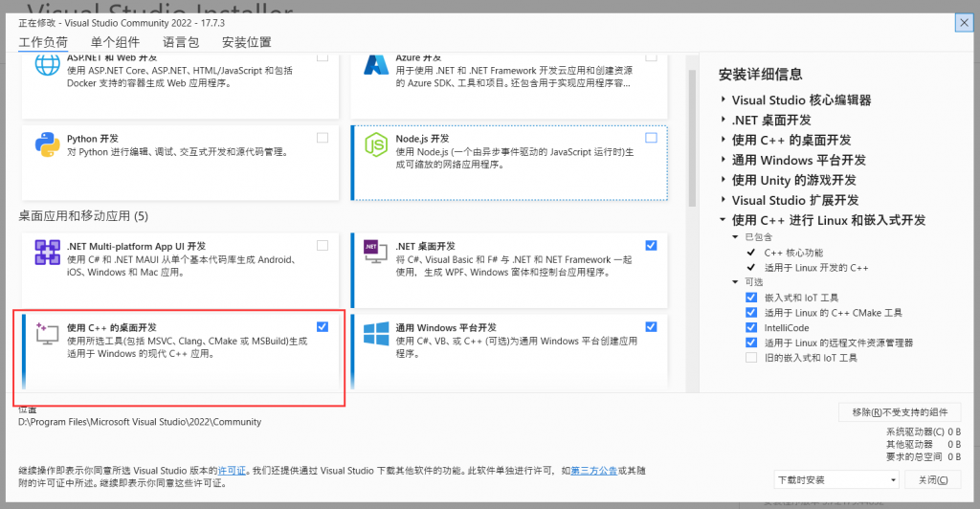Screen dimensions: 980x509
Task: Select the Node.js 开发 workload card title
Action: point(422,139)
